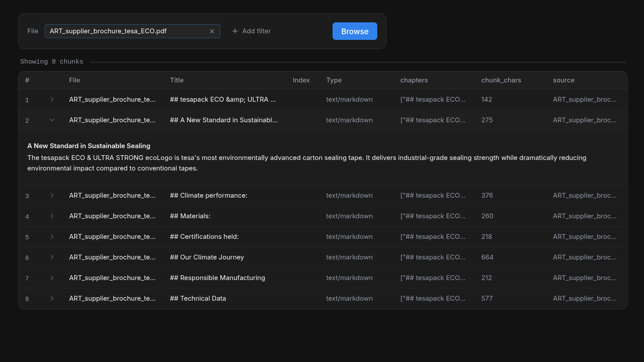Image resolution: width=644 pixels, height=362 pixels.
Task: Click the File label left of the filter field
Action: 32,31
